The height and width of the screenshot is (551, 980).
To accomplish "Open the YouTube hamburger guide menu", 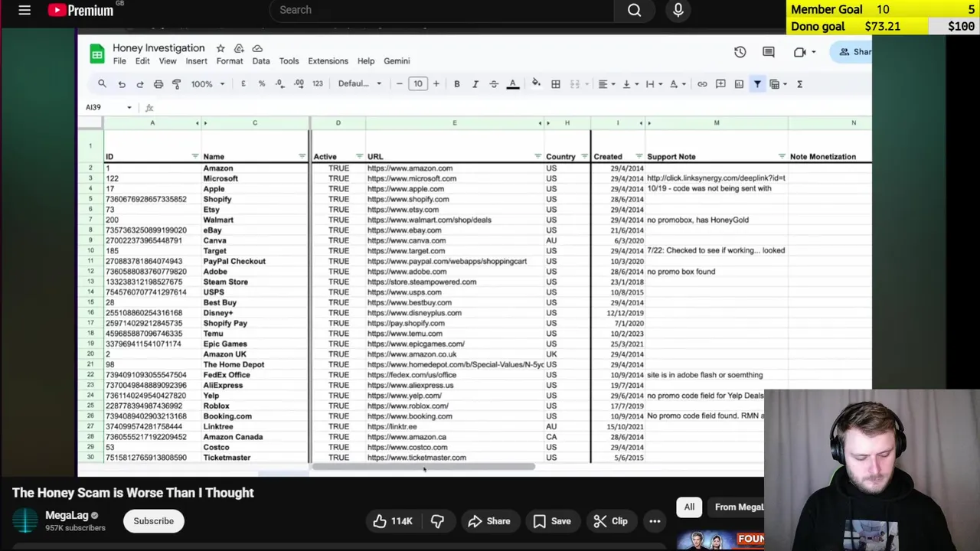I will coord(24,10).
